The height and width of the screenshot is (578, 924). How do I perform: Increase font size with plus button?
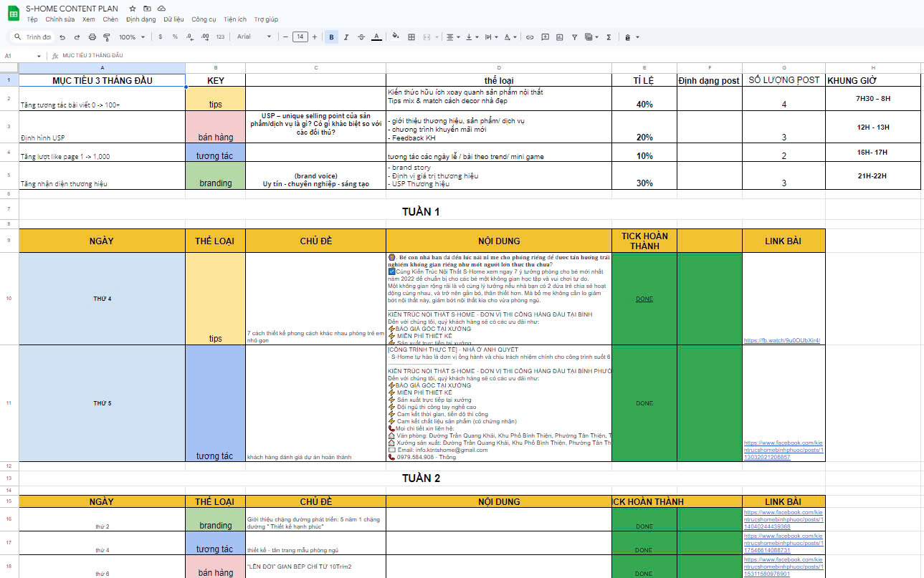pyautogui.click(x=314, y=37)
